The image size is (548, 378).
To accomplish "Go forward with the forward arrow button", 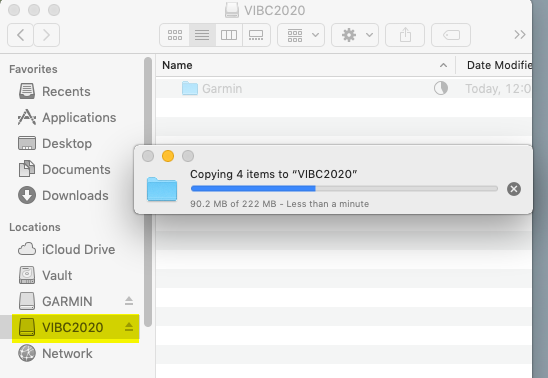I will [46, 35].
